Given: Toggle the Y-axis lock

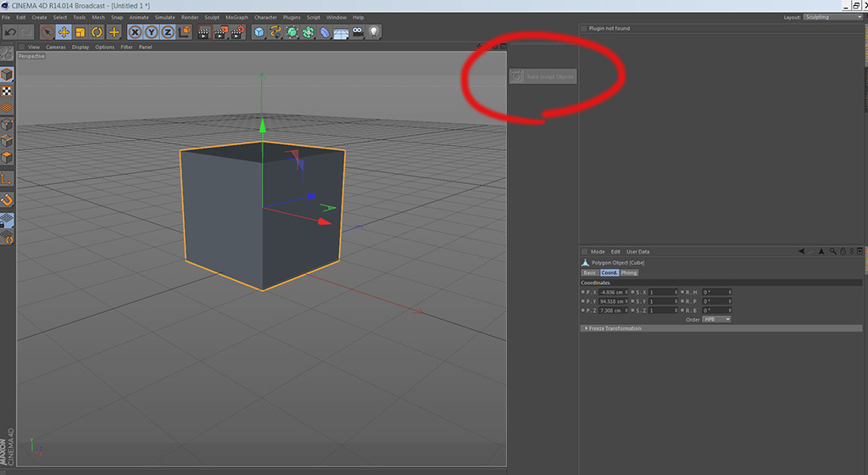Looking at the screenshot, I should click(x=151, y=32).
